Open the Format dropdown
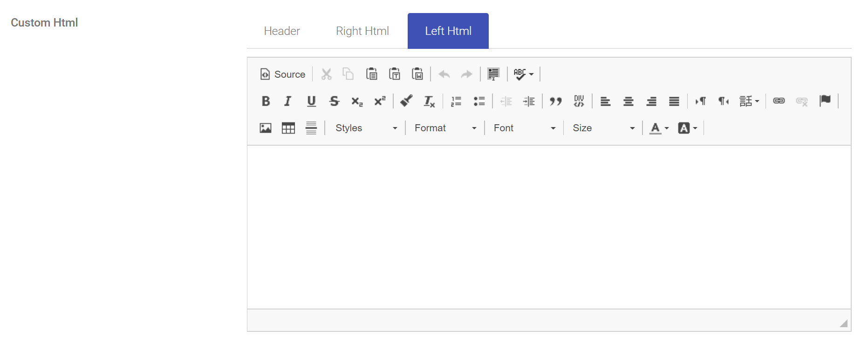Screen dimensions: 868x343 point(445,128)
